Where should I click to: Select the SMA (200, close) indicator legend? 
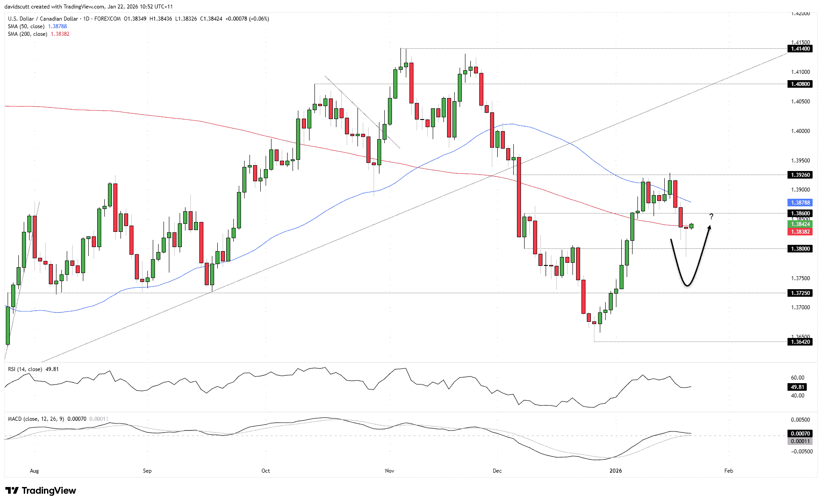[27, 34]
